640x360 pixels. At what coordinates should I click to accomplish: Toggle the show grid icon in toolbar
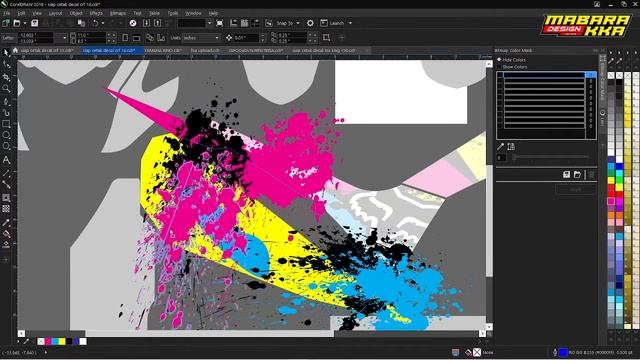(244, 23)
